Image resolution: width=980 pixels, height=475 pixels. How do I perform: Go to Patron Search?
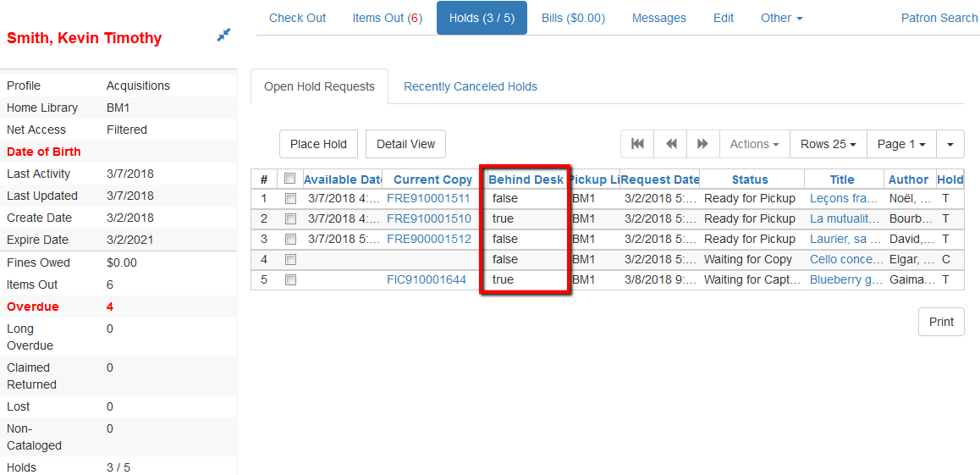click(x=939, y=18)
